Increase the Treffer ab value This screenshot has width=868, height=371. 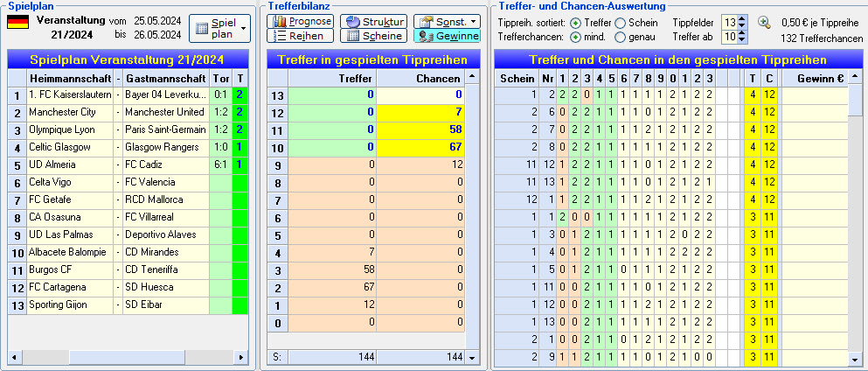(x=742, y=34)
